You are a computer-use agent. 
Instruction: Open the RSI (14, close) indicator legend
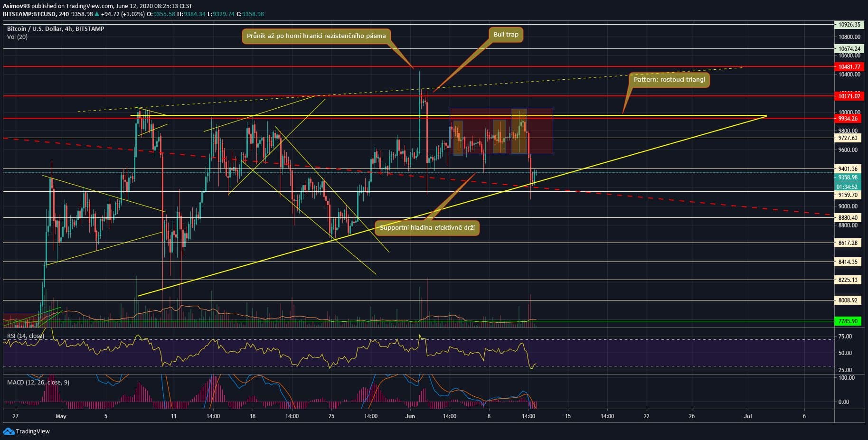(26, 336)
